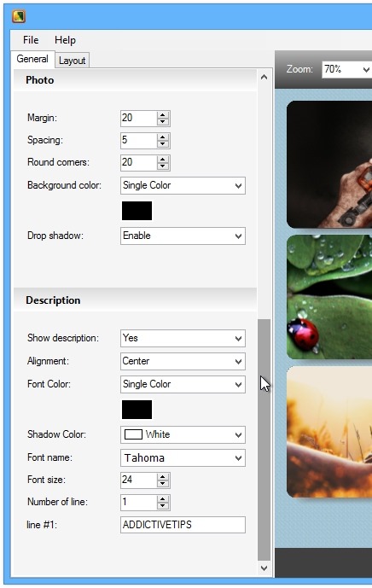This screenshot has width=372, height=588.
Task: Open the File menu
Action: tap(31, 40)
